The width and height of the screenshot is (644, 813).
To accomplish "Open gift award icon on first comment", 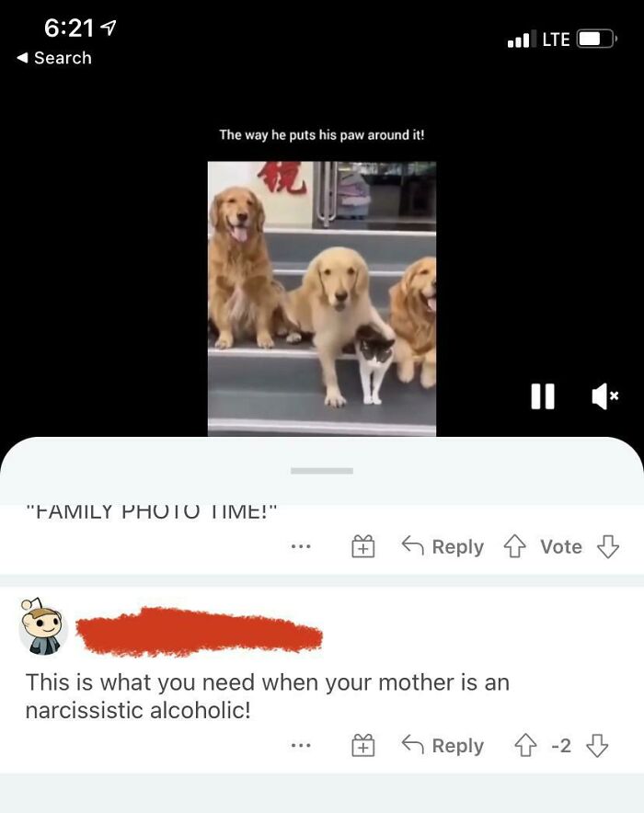I will pos(363,546).
